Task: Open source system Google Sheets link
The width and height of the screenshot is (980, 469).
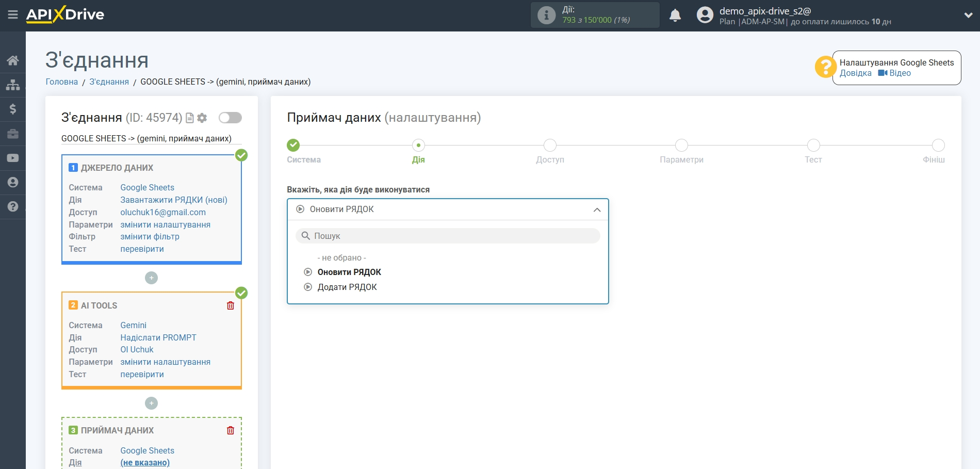Action: (147, 187)
